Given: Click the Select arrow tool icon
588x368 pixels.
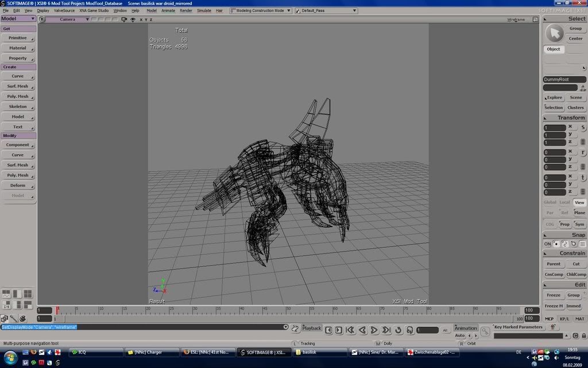Looking at the screenshot, I should pyautogui.click(x=555, y=33).
